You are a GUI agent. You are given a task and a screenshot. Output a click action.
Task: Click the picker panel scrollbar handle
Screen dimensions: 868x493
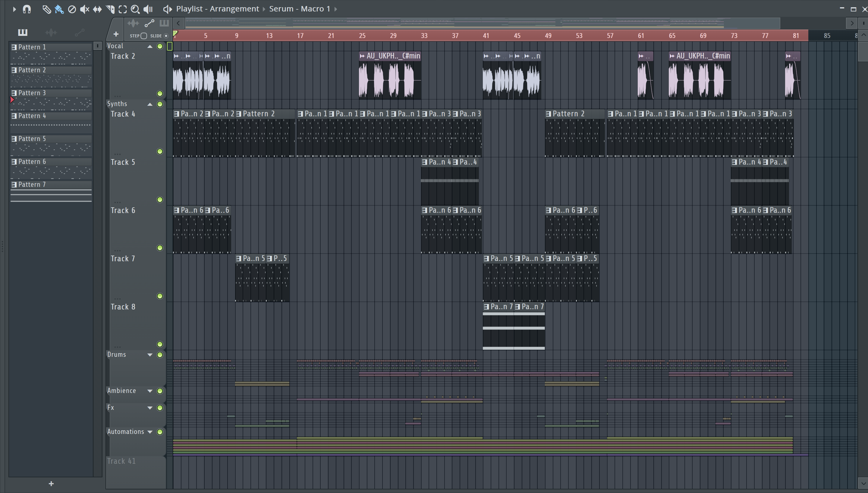(x=97, y=46)
